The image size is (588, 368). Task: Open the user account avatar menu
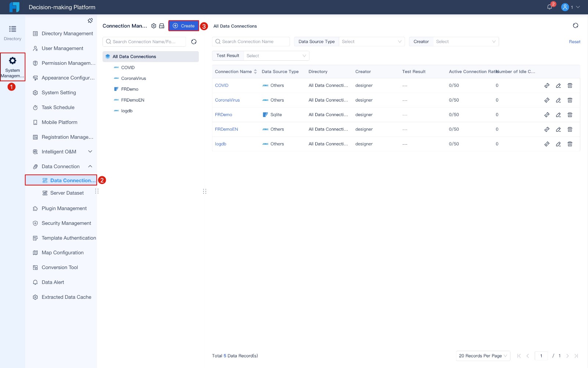pyautogui.click(x=565, y=7)
